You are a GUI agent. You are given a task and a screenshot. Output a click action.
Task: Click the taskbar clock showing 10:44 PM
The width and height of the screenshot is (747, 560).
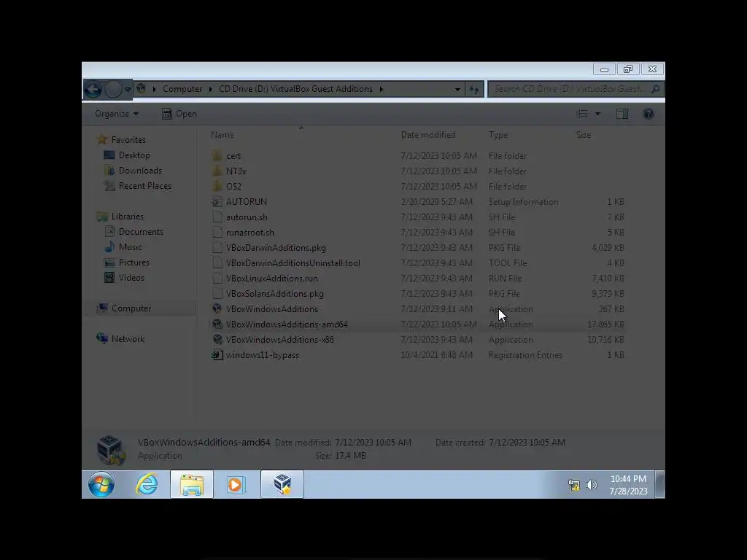pyautogui.click(x=628, y=485)
